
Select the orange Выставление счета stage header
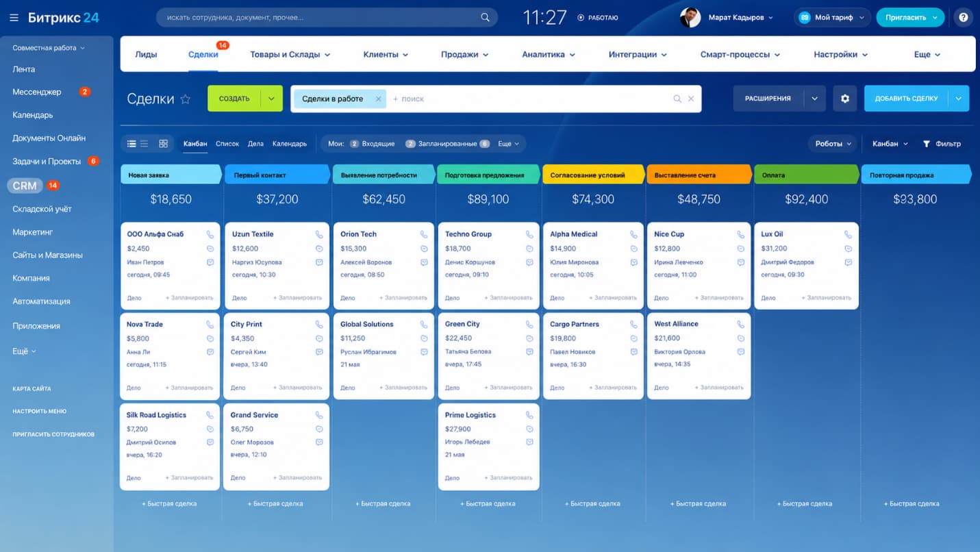click(699, 175)
